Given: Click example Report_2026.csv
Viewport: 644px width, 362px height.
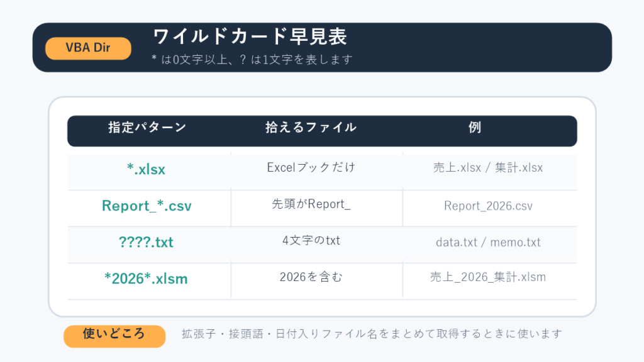Looking at the screenshot, I should coord(488,206).
